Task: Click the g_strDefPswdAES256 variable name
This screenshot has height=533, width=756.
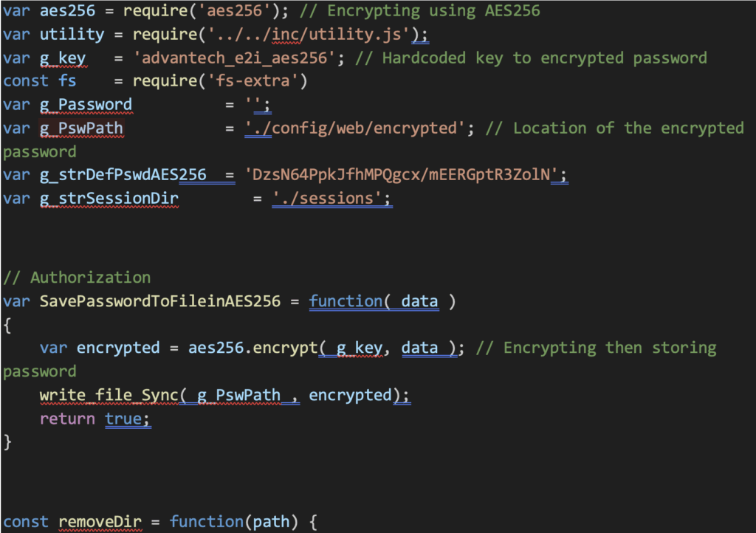Action: (123, 176)
